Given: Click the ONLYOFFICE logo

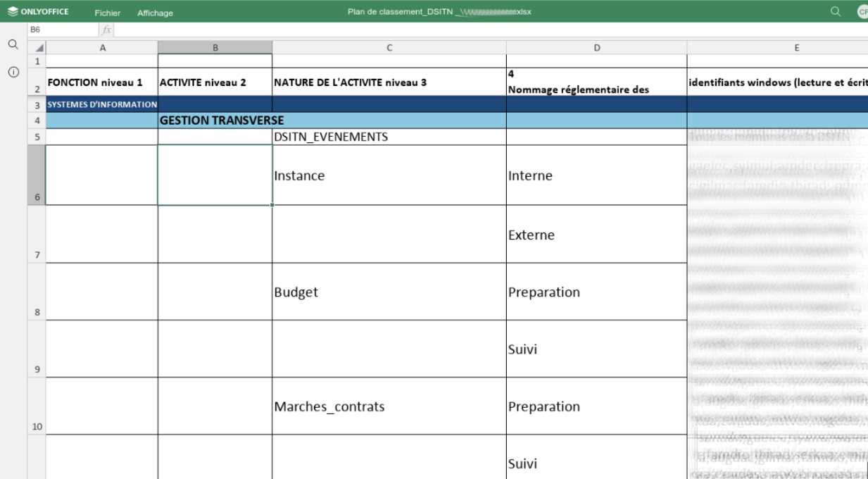Looking at the screenshot, I should (38, 12).
